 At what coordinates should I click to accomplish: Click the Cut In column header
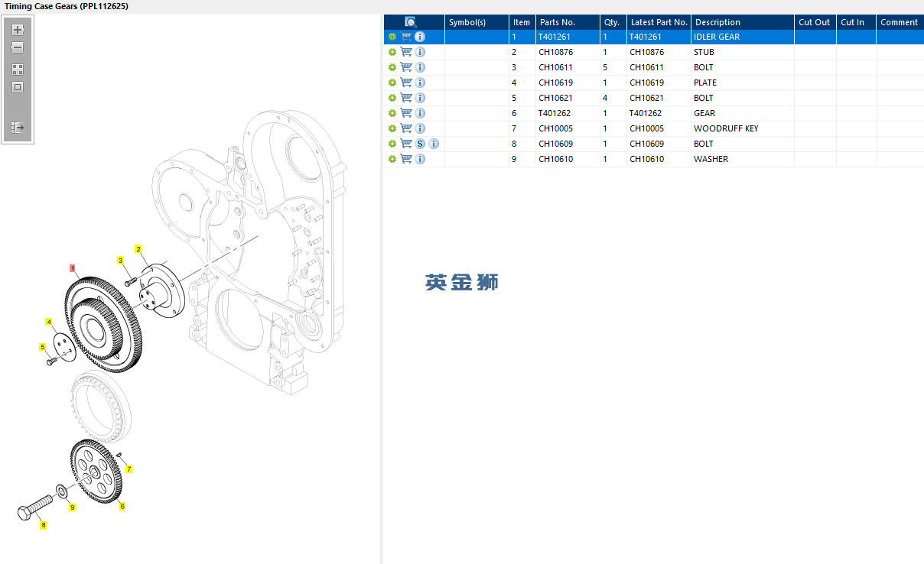[x=856, y=22]
